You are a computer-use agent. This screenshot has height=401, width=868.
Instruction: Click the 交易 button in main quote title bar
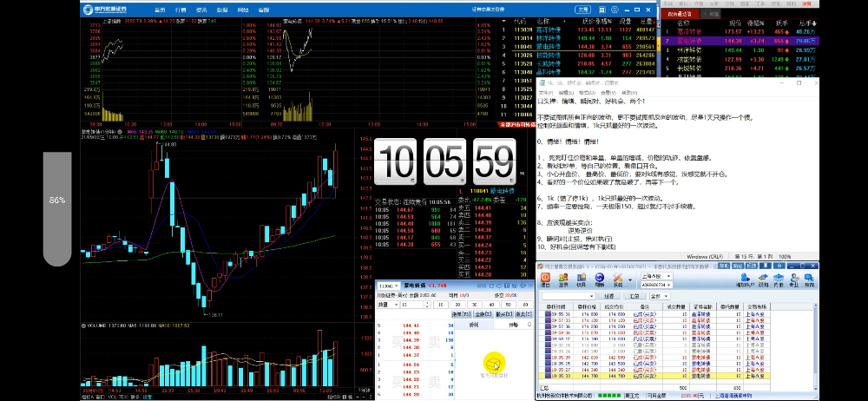583,10
